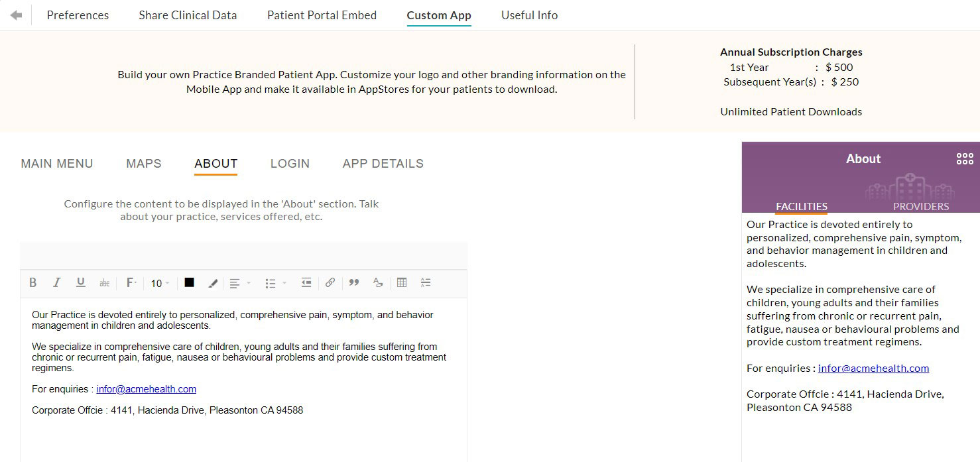Open the black font color swatch
Image resolution: width=980 pixels, height=462 pixels.
pyautogui.click(x=189, y=282)
